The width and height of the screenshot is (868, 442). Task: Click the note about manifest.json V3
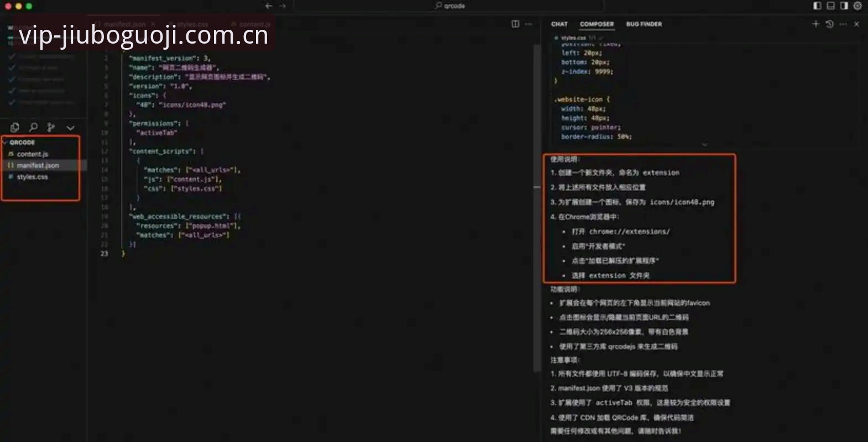(x=609, y=388)
